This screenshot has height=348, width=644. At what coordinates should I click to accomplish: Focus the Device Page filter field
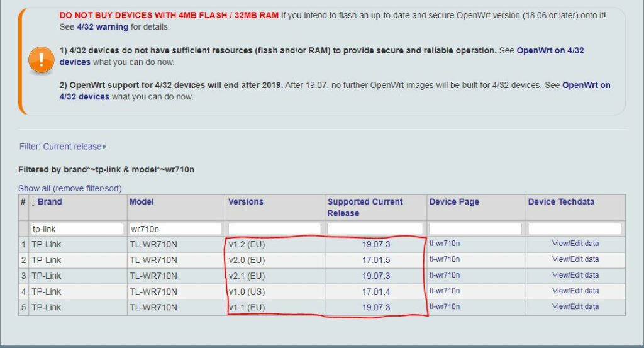[x=475, y=229]
